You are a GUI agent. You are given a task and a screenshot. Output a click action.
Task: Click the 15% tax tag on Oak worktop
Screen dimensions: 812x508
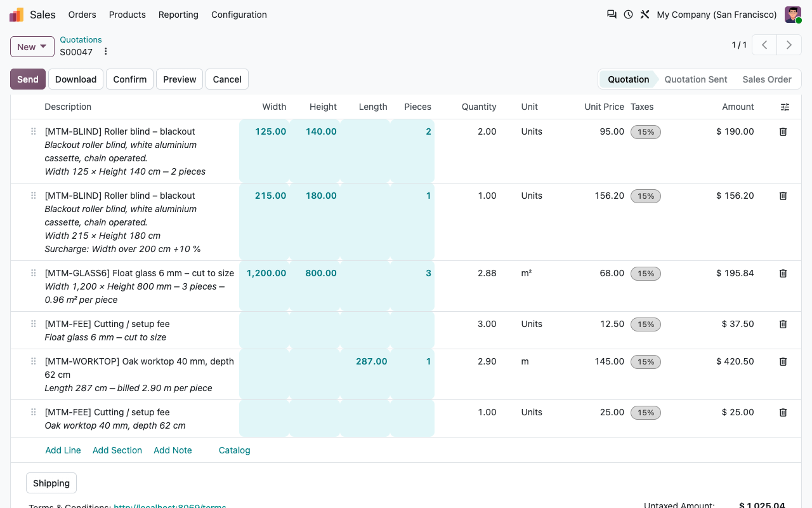[646, 362]
